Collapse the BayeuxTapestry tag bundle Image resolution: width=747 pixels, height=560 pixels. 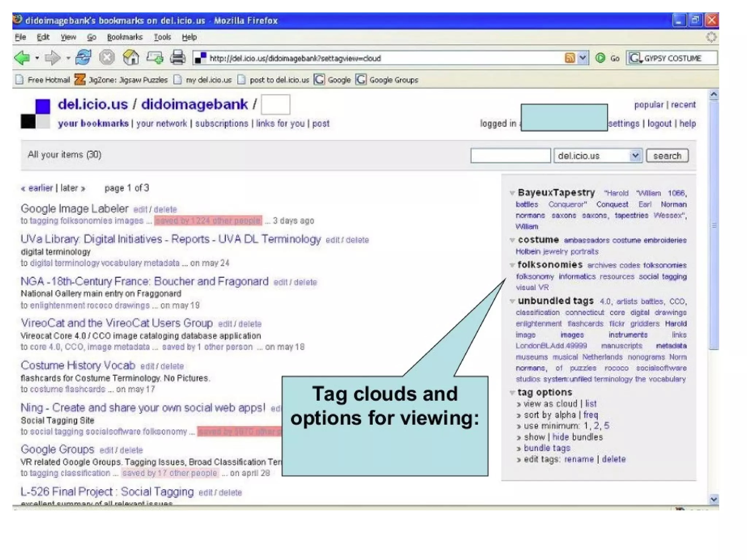point(512,193)
